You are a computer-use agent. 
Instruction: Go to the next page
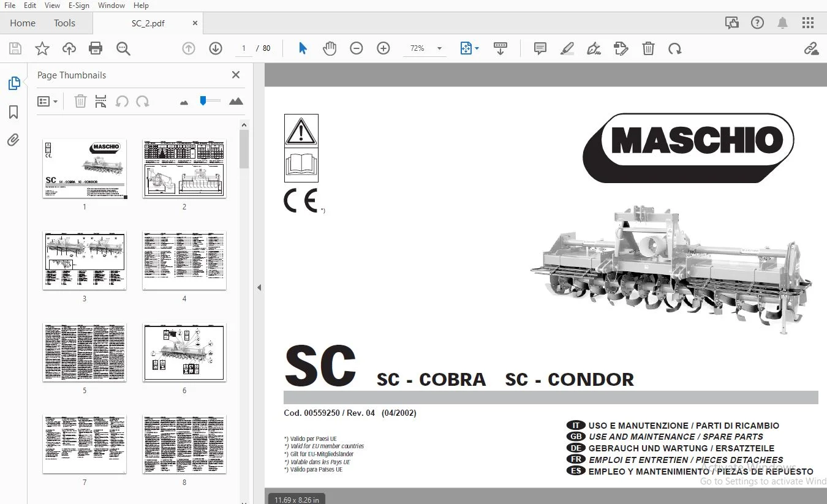(x=216, y=48)
